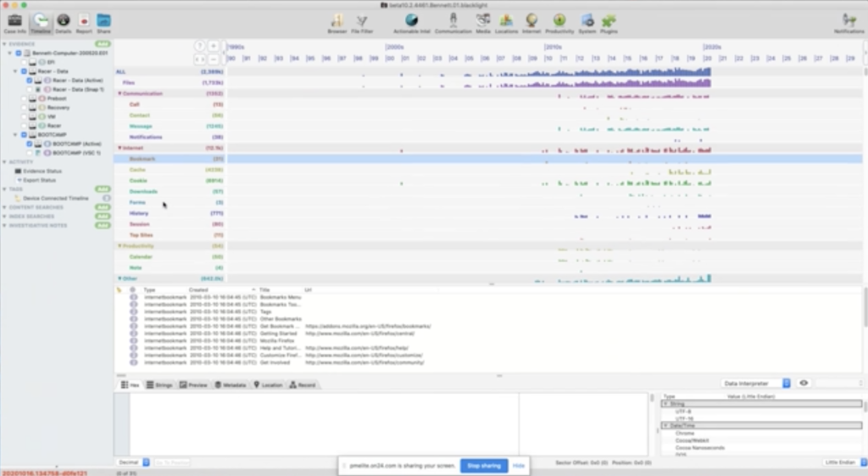
Task: Select the History row in timeline
Action: pyautogui.click(x=139, y=213)
